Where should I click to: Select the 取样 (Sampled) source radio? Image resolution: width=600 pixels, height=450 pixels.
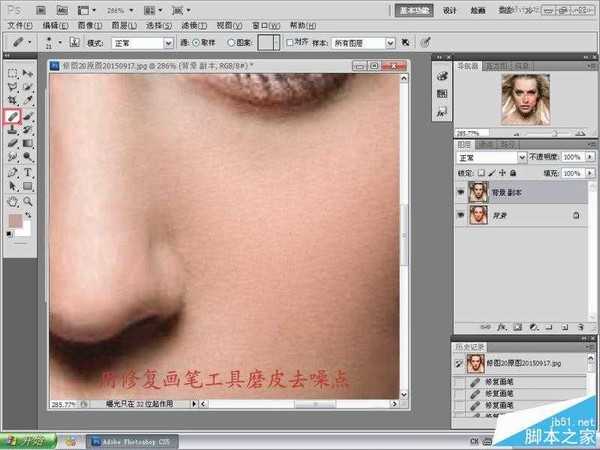pos(196,43)
